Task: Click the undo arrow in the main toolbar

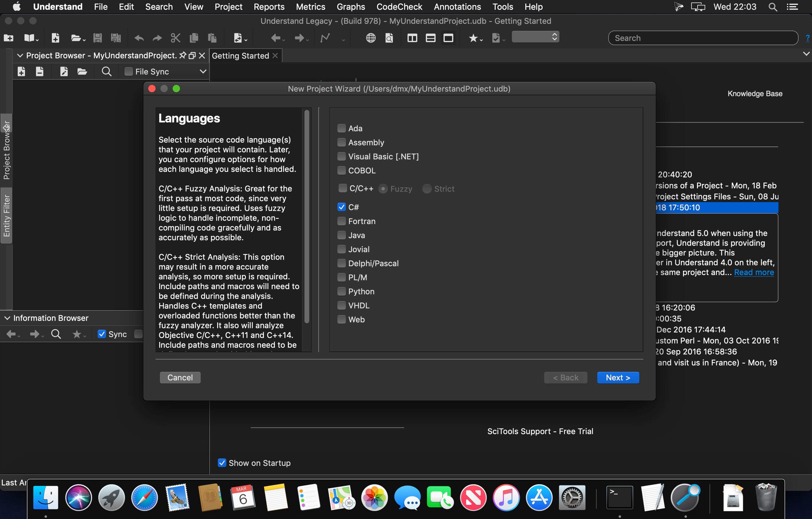Action: 139,38
